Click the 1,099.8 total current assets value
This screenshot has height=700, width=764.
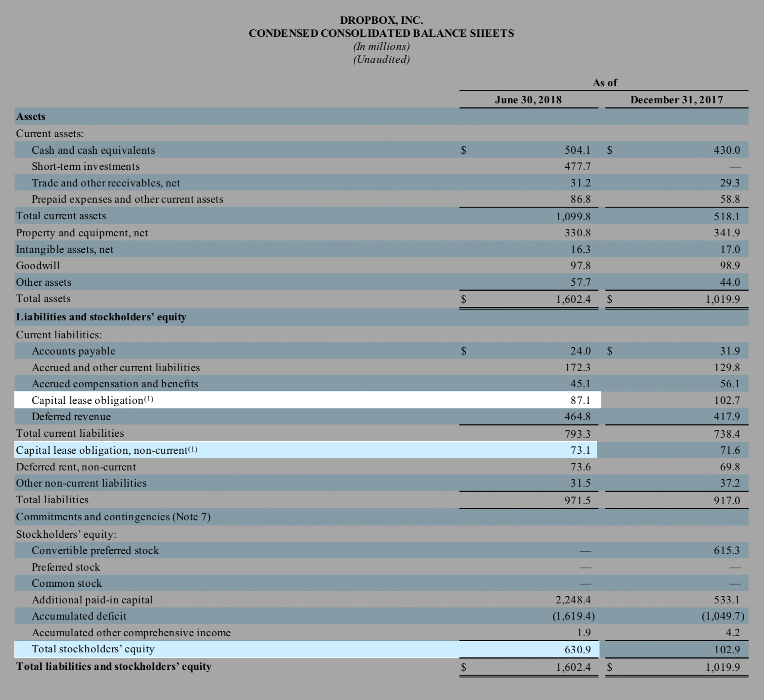[x=573, y=217]
